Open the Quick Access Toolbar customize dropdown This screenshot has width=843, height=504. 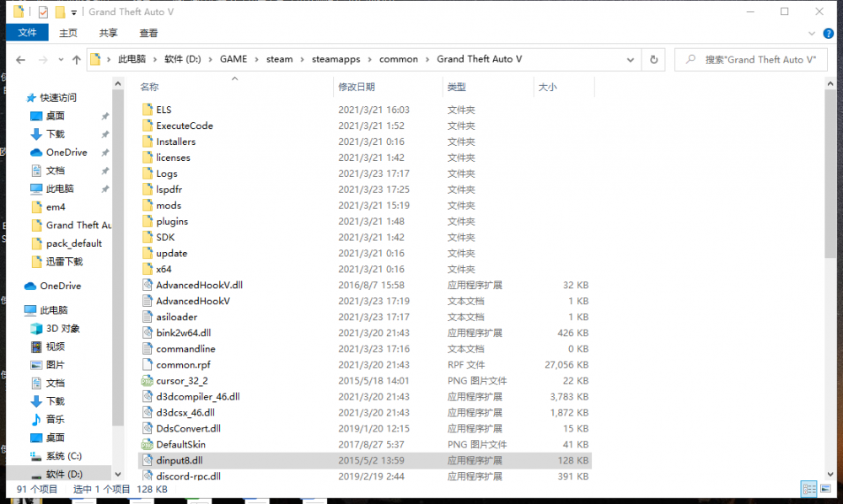[74, 13]
